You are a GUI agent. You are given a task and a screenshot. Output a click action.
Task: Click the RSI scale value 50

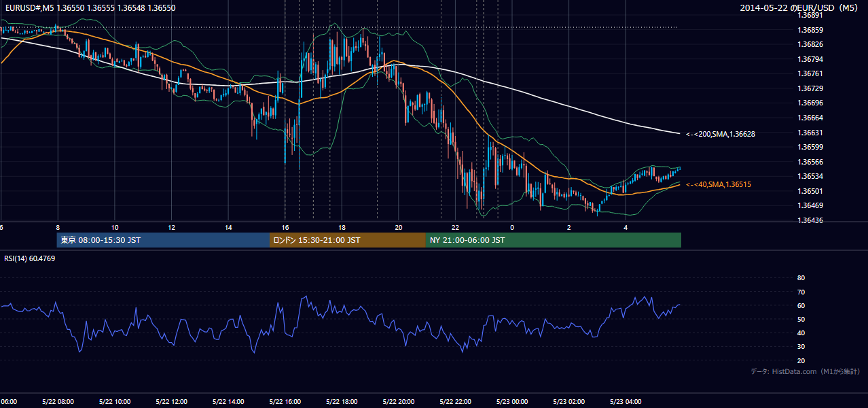click(x=801, y=319)
